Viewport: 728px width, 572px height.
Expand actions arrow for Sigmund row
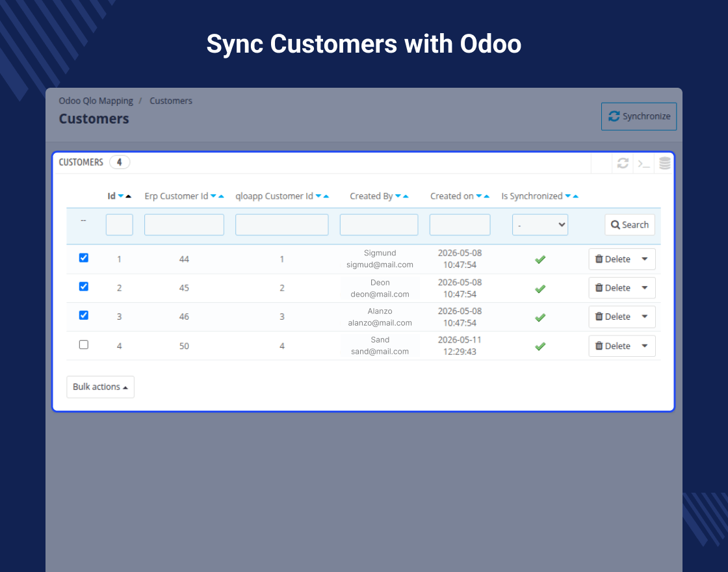[645, 259]
